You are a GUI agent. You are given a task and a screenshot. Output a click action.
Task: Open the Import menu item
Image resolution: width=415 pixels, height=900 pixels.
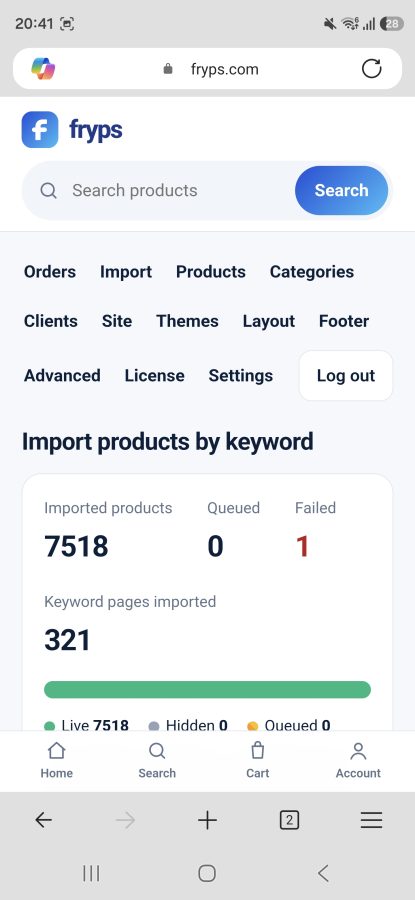126,271
